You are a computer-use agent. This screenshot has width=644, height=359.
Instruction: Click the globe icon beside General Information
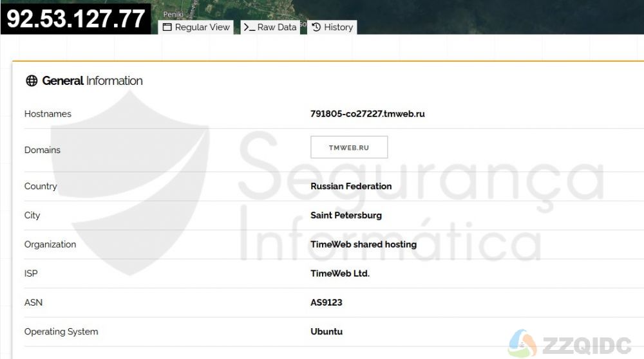(x=32, y=81)
